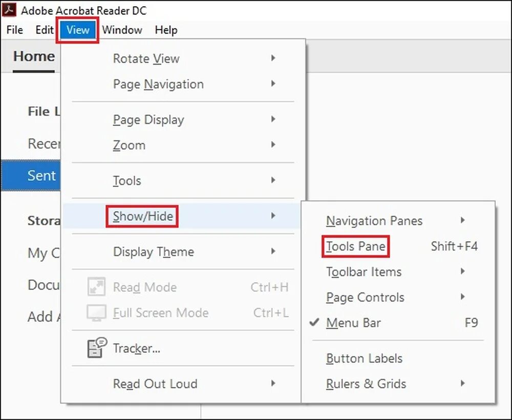Click the Tracker icon

[x=97, y=347]
